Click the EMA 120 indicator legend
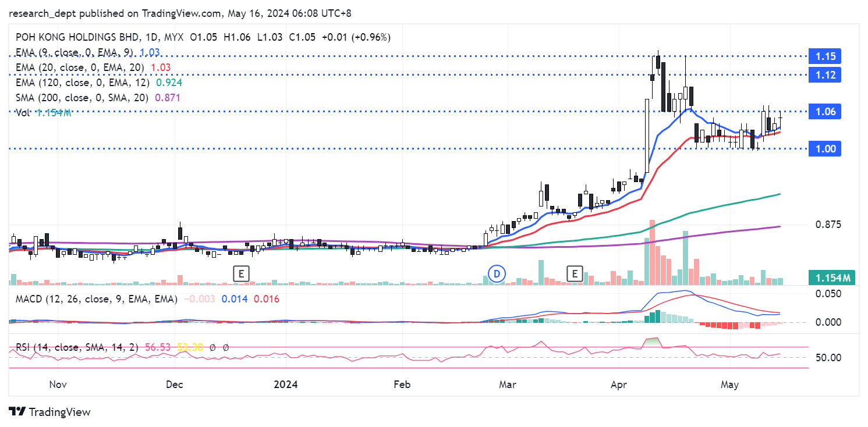The width and height of the screenshot is (868, 427). point(80,83)
